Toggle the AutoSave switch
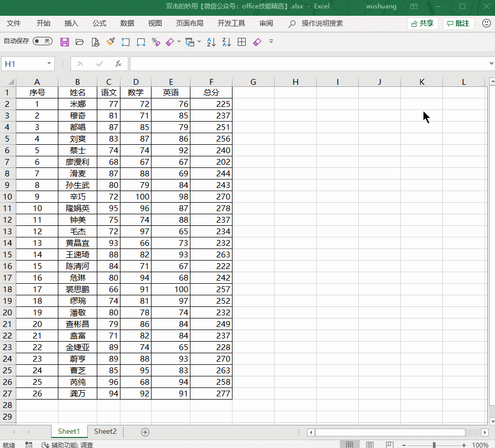Viewport: 495px width, 448px height. point(42,41)
